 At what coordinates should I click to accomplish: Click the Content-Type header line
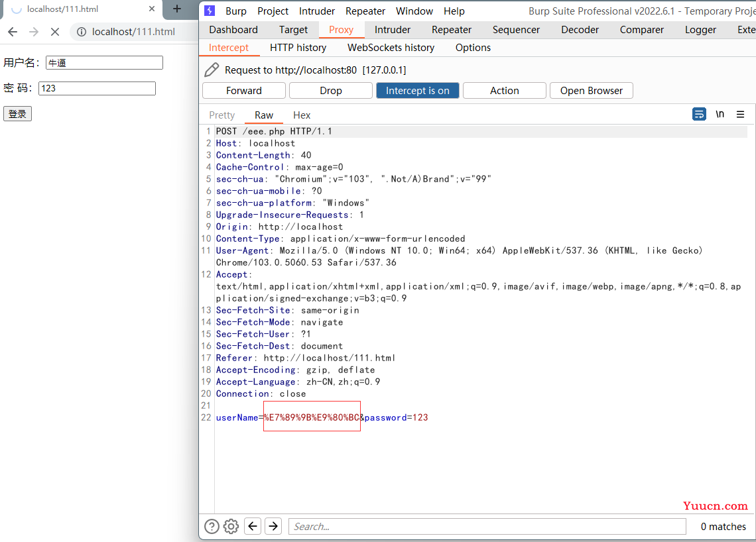pyautogui.click(x=340, y=239)
